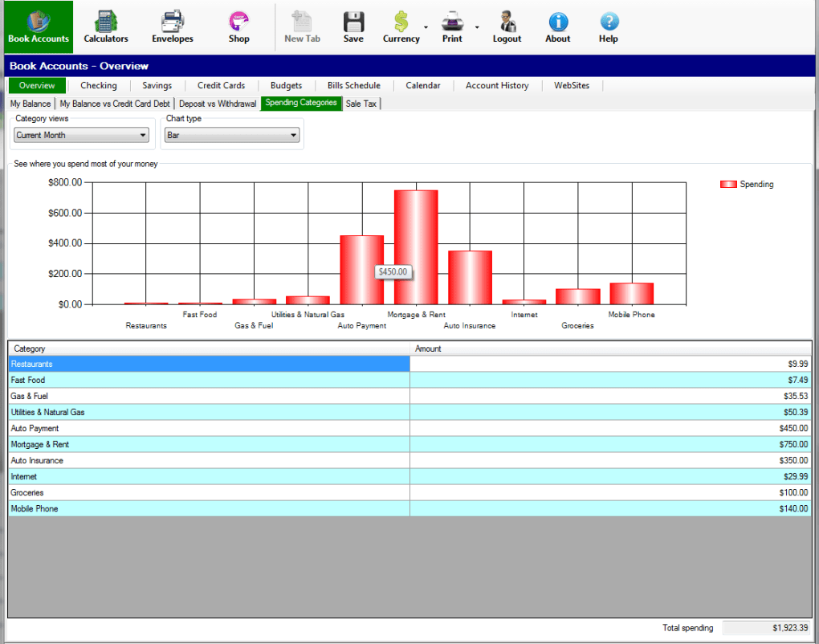This screenshot has height=644, width=819.
Task: Switch to the Sale Tax subtab
Action: (361, 104)
